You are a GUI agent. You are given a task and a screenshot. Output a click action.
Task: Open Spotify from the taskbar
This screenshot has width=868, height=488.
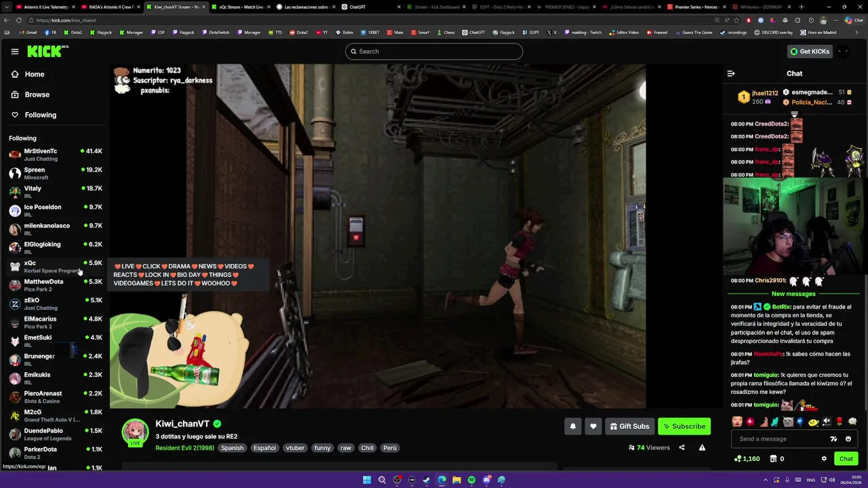471,480
